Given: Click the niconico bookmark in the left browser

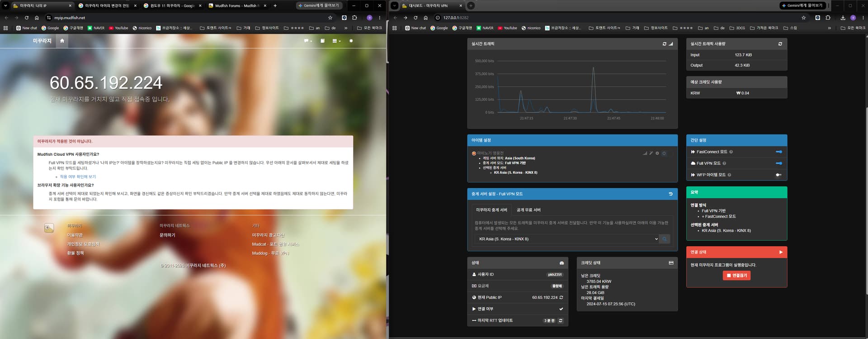Looking at the screenshot, I should point(142,28).
